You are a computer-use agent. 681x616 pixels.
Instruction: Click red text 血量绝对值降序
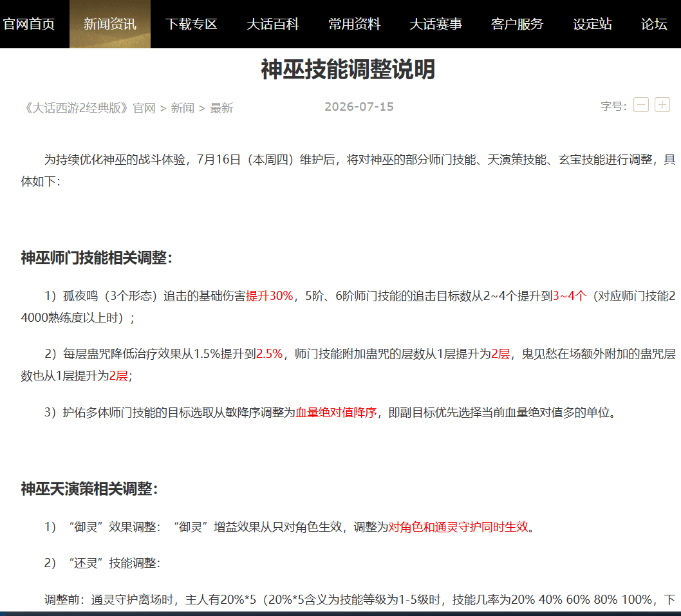pyautogui.click(x=336, y=412)
